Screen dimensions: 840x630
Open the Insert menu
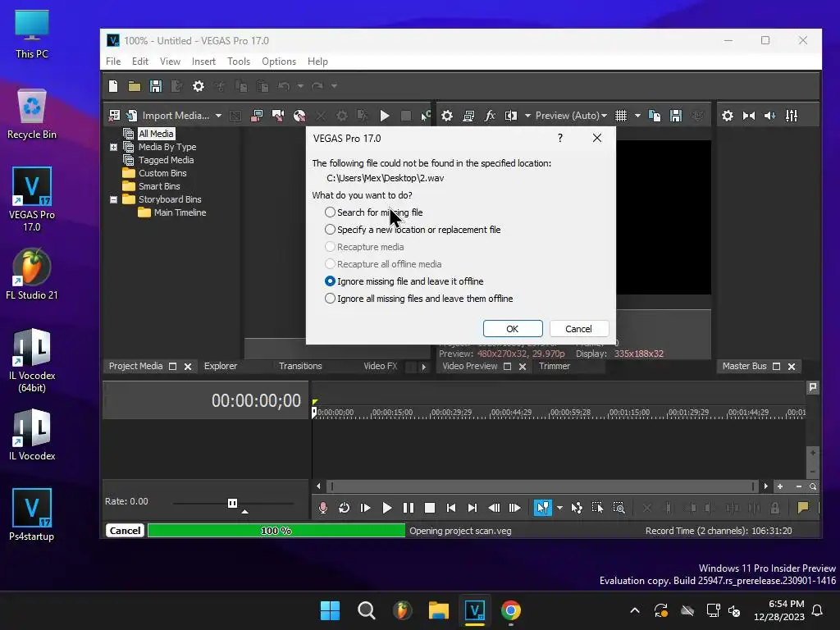coord(203,61)
